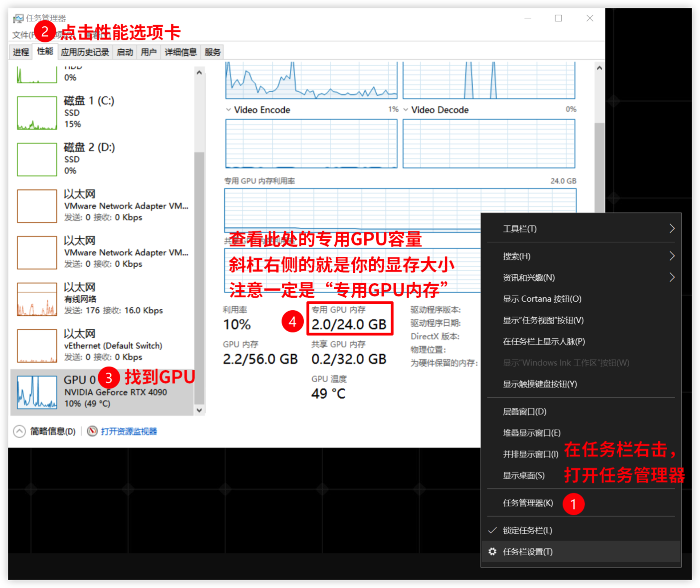
Task: Click the Video Encode graph area
Action: (x=311, y=144)
